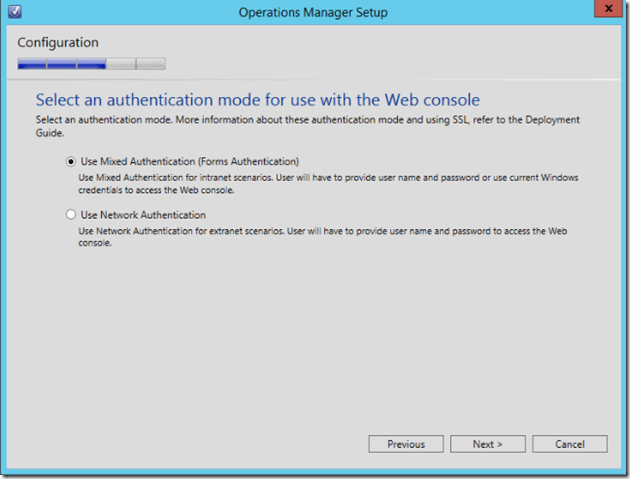630x479 pixels.
Task: Click the 'Operations Manager Setup' title bar text
Action: pos(314,12)
